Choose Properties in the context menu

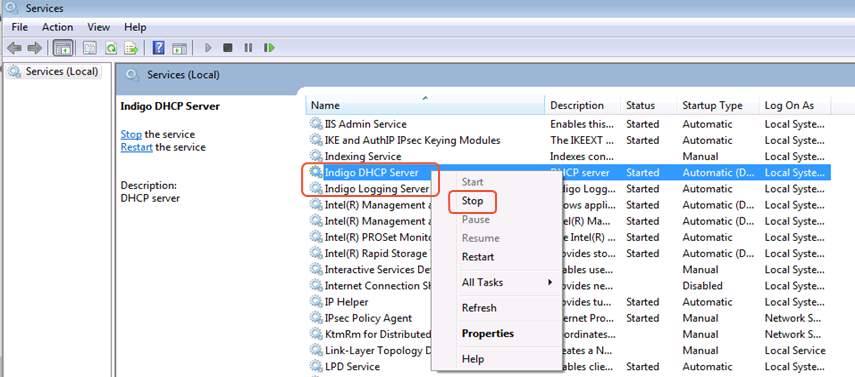[x=487, y=333]
